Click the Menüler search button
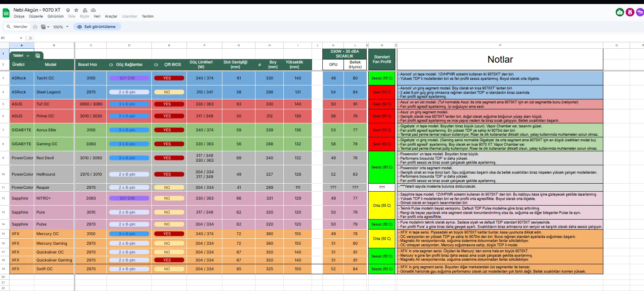The height and width of the screenshot is (291, 644). pos(17,27)
